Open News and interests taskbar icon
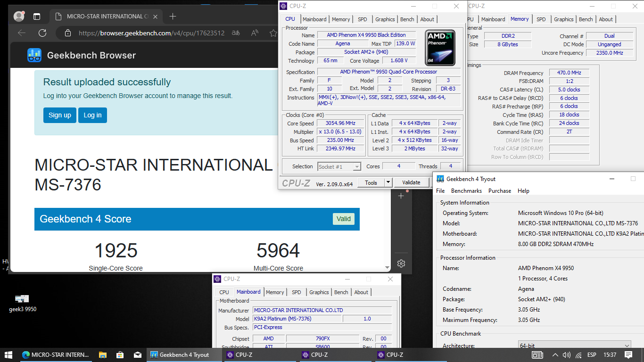This screenshot has height=362, width=644. 537,354
